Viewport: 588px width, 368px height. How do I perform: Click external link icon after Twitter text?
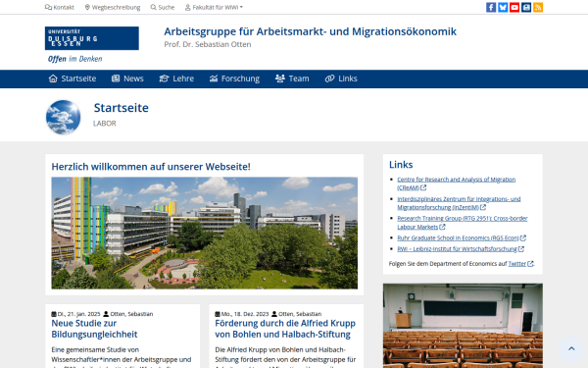[x=530, y=264]
